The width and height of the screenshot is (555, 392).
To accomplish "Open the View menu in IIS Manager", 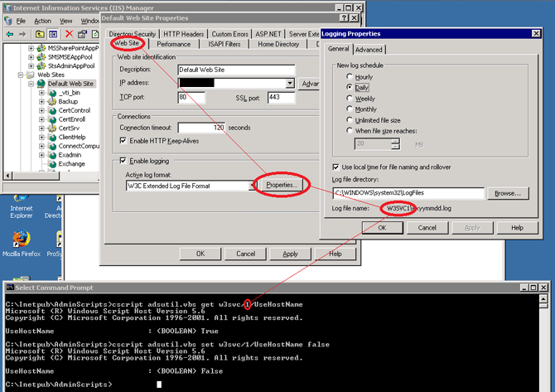I will [65, 21].
